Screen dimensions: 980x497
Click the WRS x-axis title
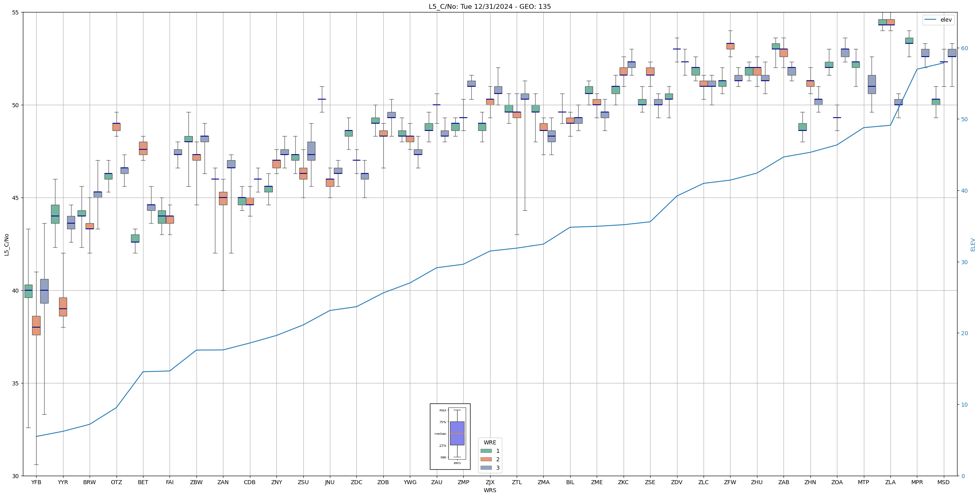[x=490, y=490]
